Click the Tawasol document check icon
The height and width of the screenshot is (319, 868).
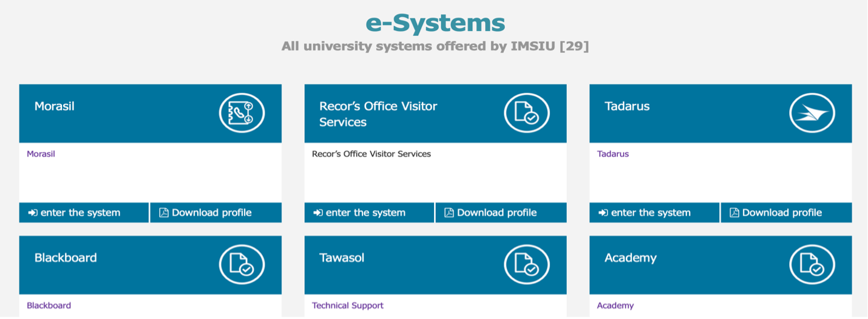pos(526,265)
